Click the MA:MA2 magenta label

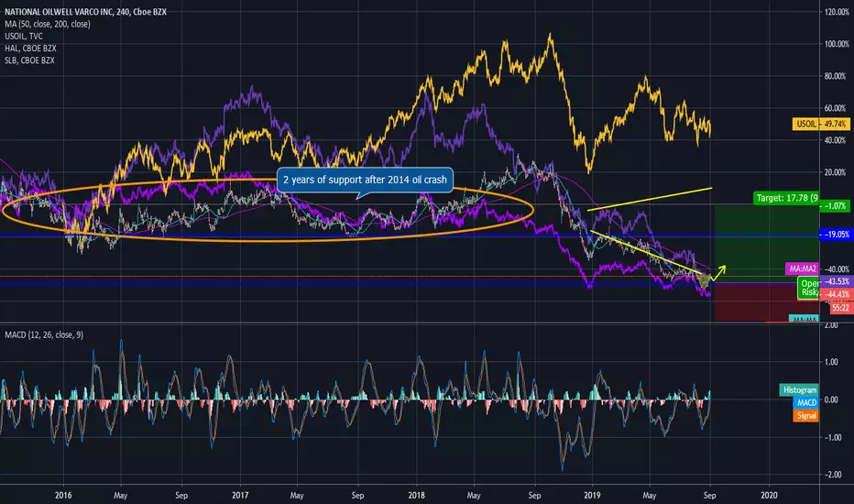click(802, 268)
